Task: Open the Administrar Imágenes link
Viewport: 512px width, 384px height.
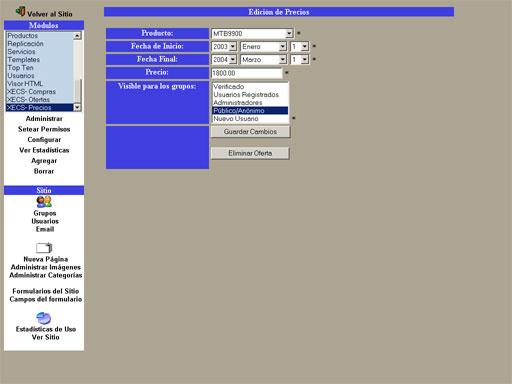Action: click(x=46, y=267)
